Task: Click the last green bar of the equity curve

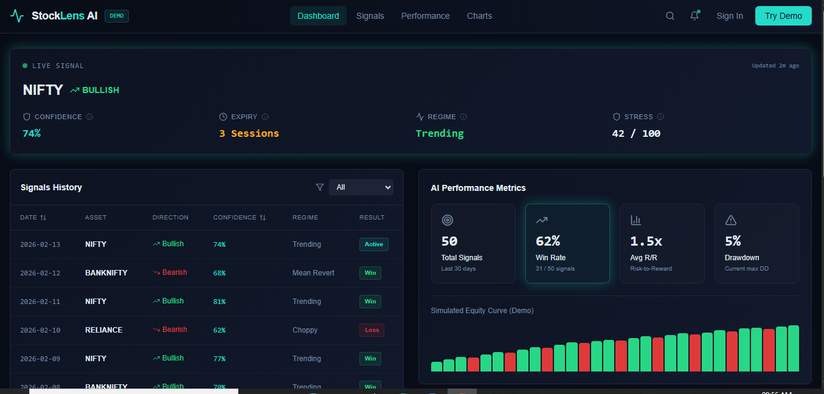Action: point(794,348)
